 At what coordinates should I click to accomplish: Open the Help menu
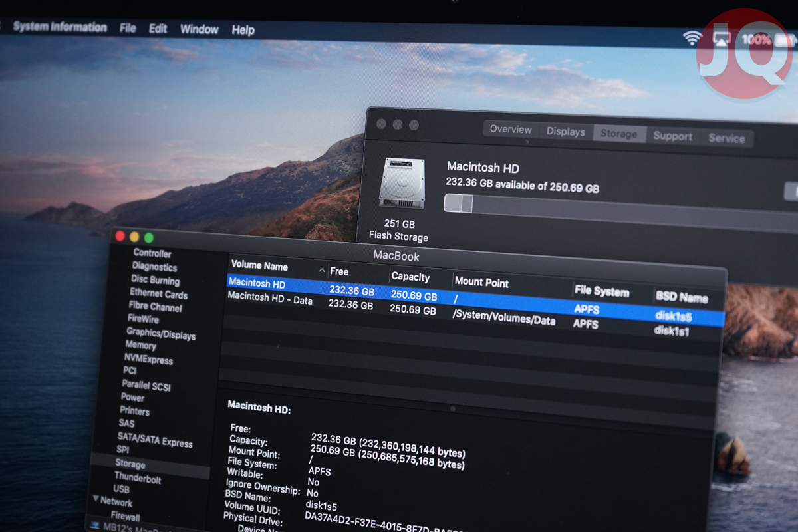243,30
